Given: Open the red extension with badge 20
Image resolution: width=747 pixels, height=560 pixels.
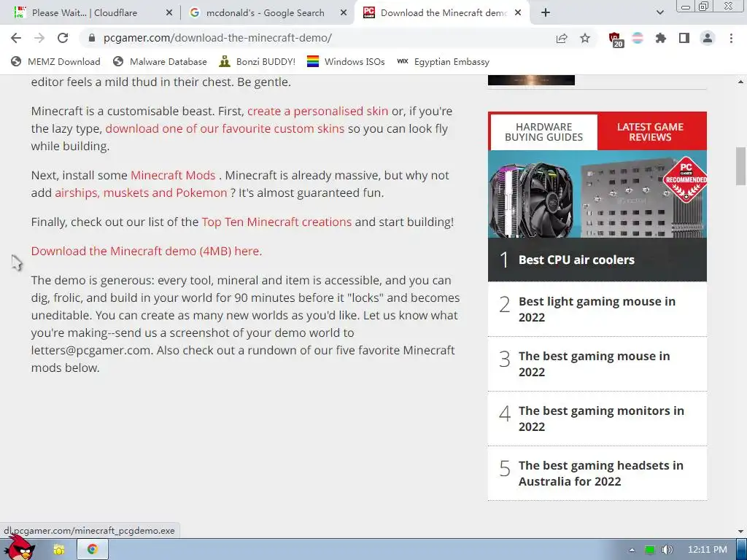Looking at the screenshot, I should [615, 39].
